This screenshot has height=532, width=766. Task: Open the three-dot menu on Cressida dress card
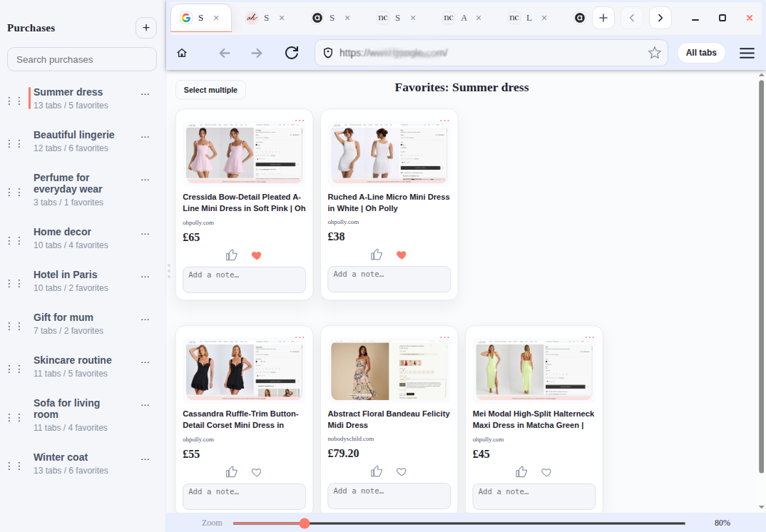coord(300,120)
